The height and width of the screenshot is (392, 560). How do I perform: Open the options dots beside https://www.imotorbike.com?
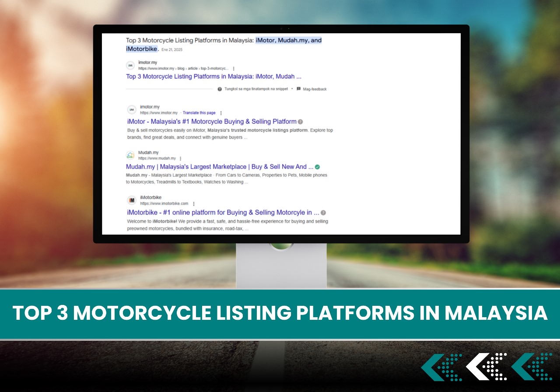(194, 203)
